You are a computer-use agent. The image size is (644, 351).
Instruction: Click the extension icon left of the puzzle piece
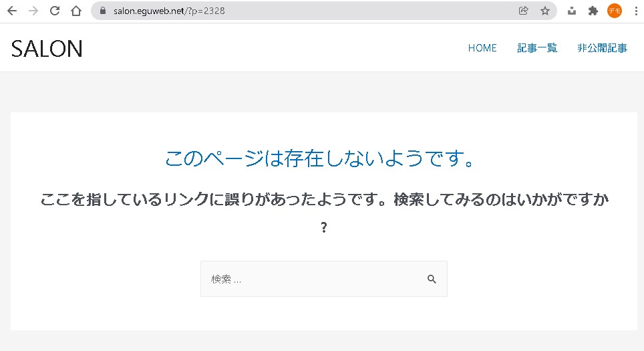tap(572, 11)
